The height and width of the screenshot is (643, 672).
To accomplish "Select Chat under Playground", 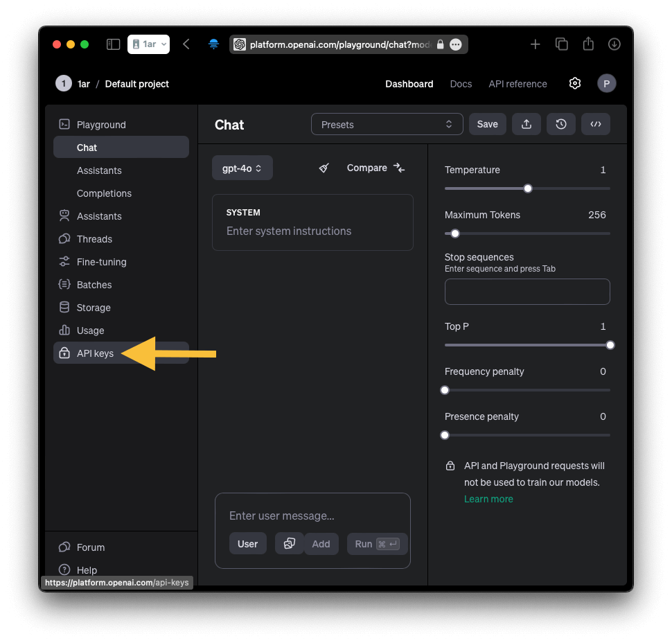I will (x=121, y=148).
